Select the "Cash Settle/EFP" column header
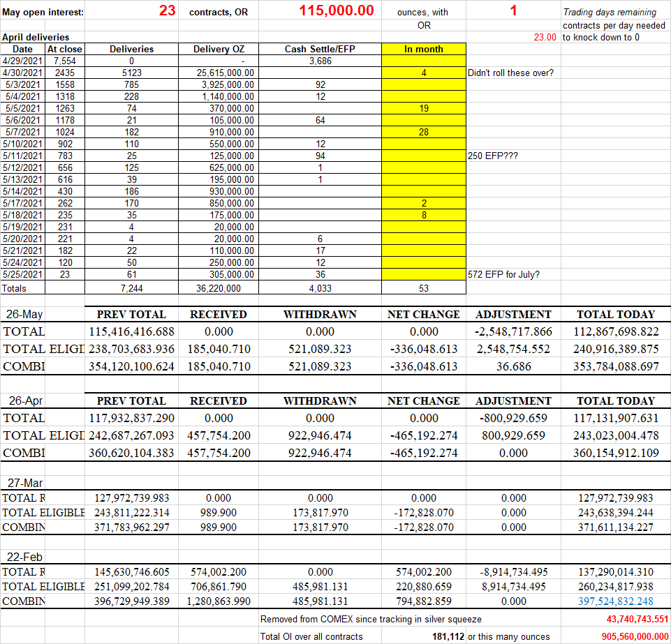This screenshot has width=671, height=644. 320,50
